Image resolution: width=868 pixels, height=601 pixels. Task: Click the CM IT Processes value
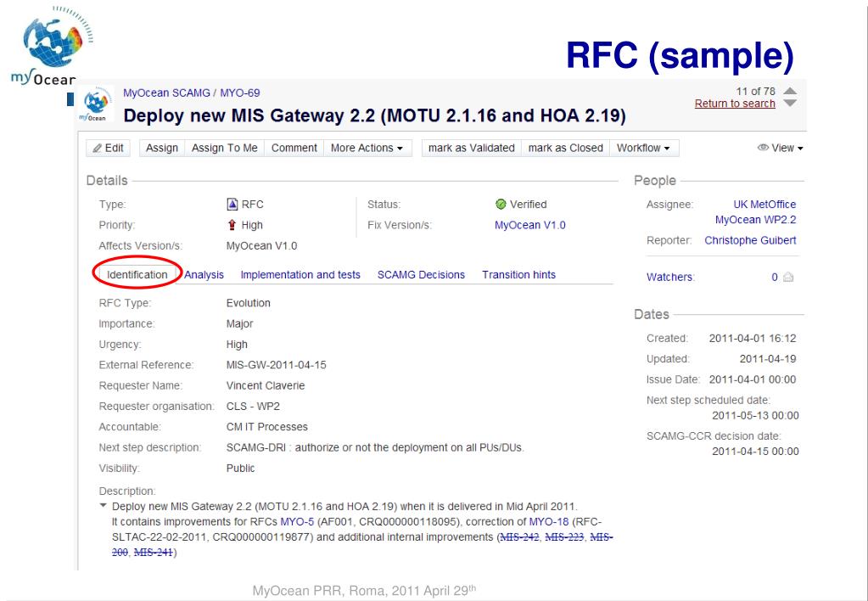click(266, 427)
